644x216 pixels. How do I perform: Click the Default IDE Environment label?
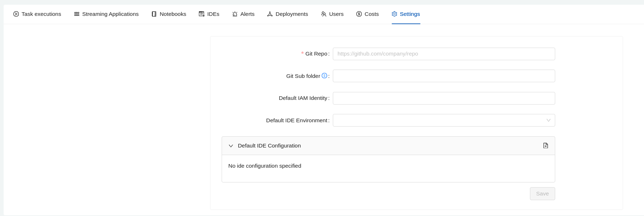(x=297, y=120)
